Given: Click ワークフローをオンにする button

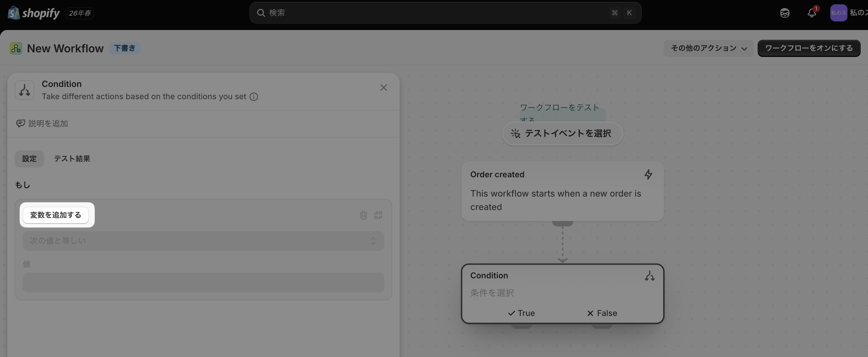Looking at the screenshot, I should (x=809, y=48).
